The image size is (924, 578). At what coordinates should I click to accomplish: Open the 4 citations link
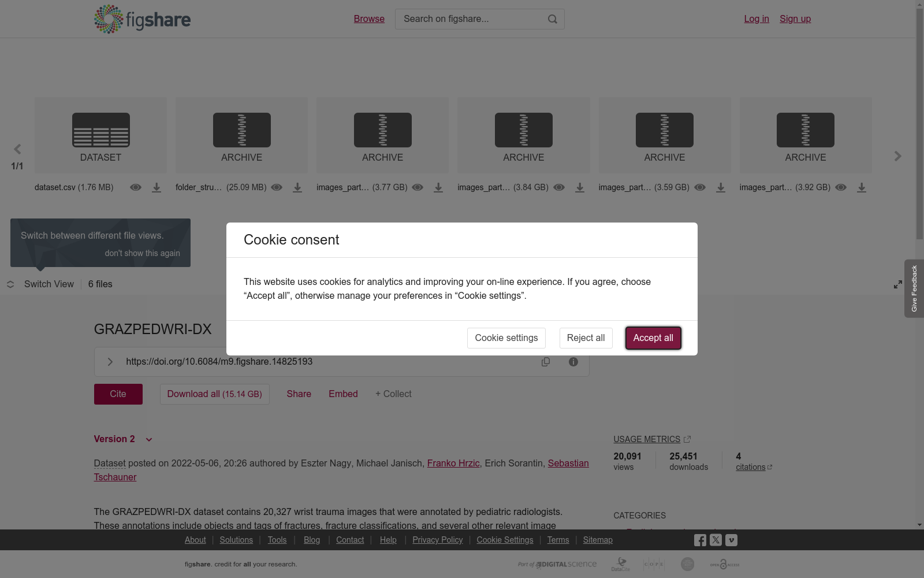754,467
